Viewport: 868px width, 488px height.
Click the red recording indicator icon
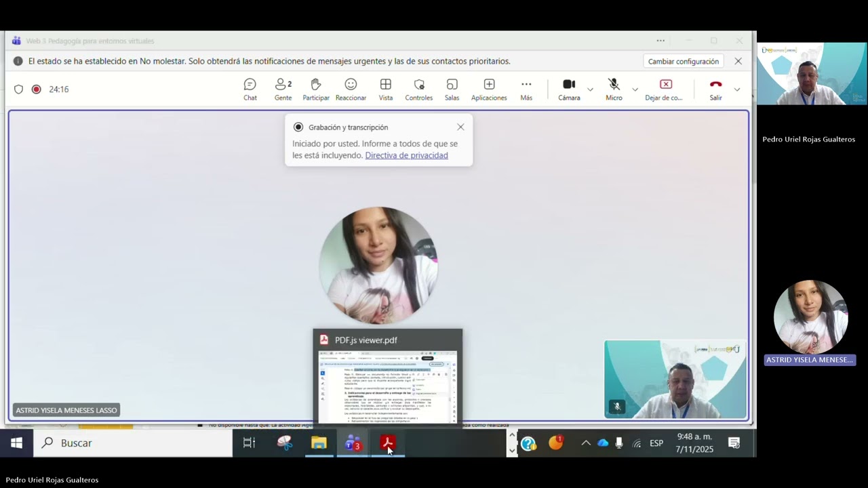(x=36, y=89)
